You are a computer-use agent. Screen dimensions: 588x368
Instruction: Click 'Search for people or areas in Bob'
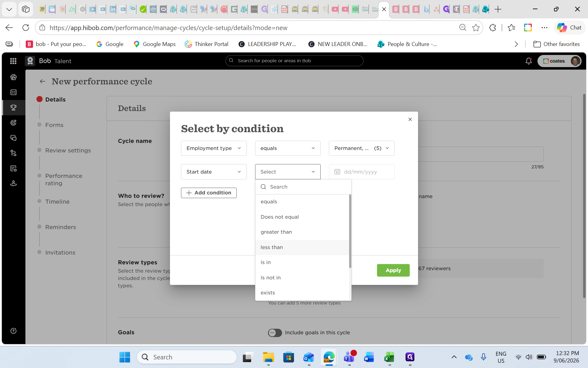tap(294, 61)
